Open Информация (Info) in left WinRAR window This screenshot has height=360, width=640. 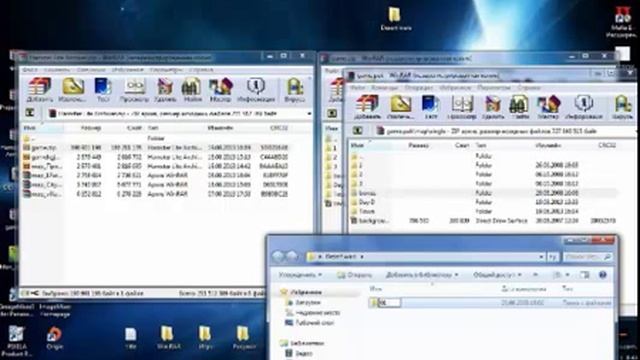256,90
